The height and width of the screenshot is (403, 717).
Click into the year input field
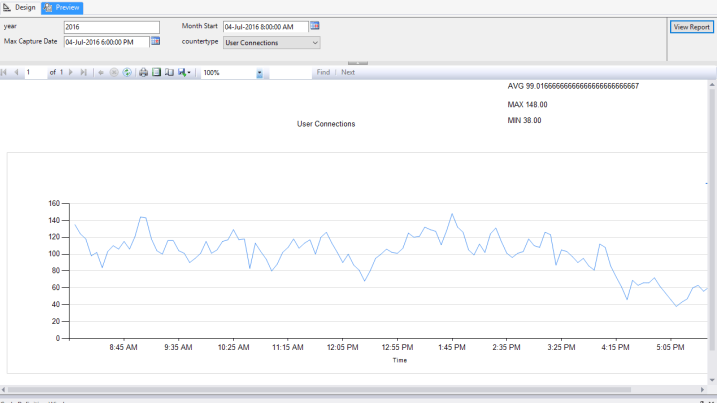tap(110, 27)
